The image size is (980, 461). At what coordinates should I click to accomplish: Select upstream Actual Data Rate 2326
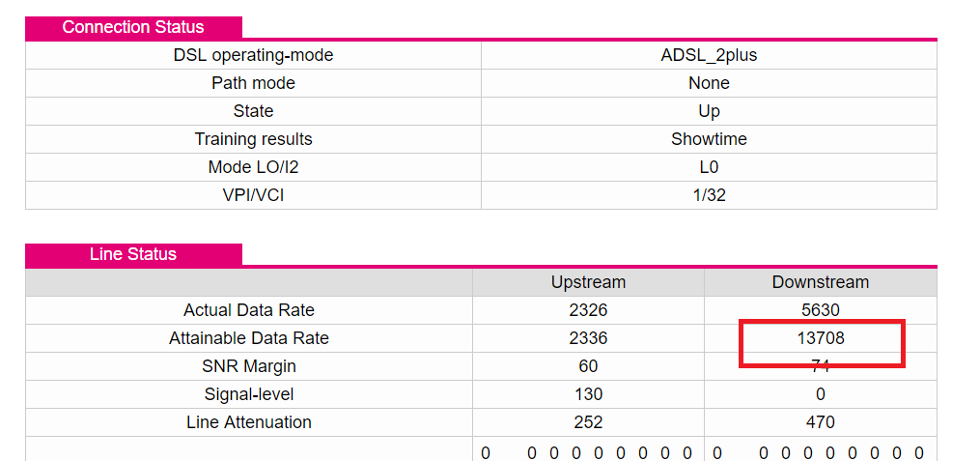click(x=588, y=310)
